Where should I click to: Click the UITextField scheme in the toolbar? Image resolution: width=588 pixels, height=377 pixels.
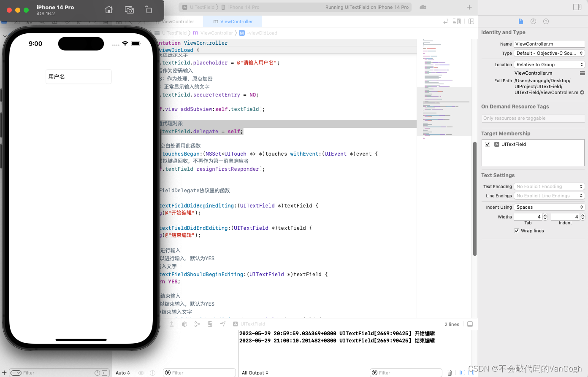(x=199, y=7)
